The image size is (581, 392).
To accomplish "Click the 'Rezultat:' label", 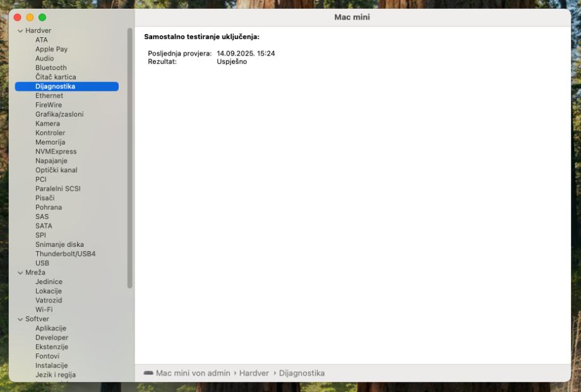I will point(162,61).
